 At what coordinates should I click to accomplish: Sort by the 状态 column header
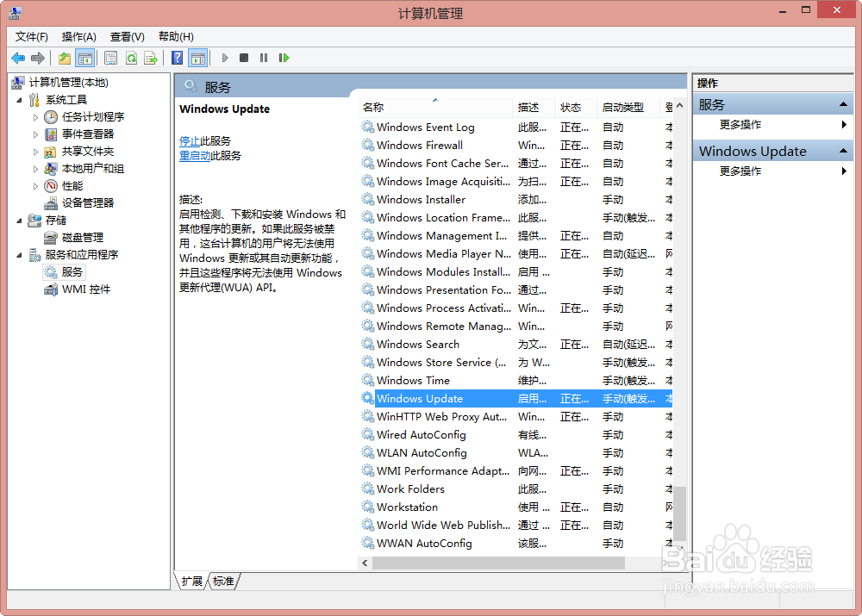pos(576,107)
